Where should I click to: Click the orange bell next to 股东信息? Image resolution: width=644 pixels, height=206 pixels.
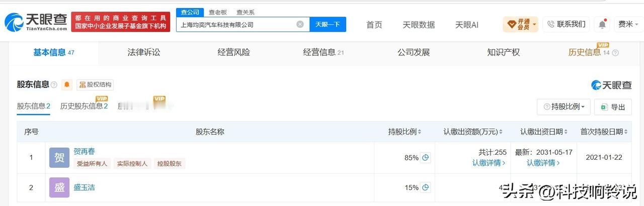(67, 85)
